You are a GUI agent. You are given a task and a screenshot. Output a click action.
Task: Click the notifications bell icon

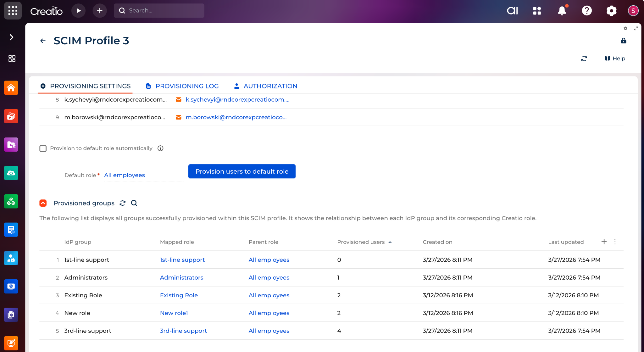[562, 11]
